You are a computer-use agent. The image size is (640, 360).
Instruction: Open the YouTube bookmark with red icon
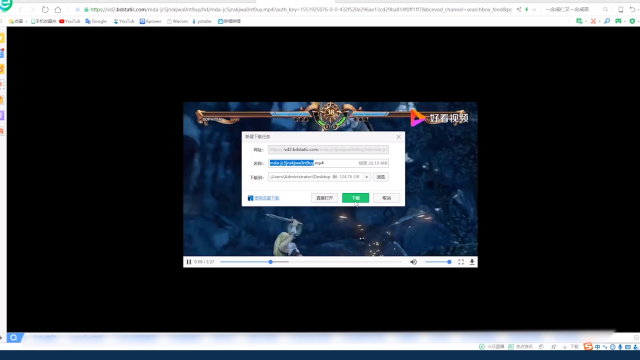point(70,21)
